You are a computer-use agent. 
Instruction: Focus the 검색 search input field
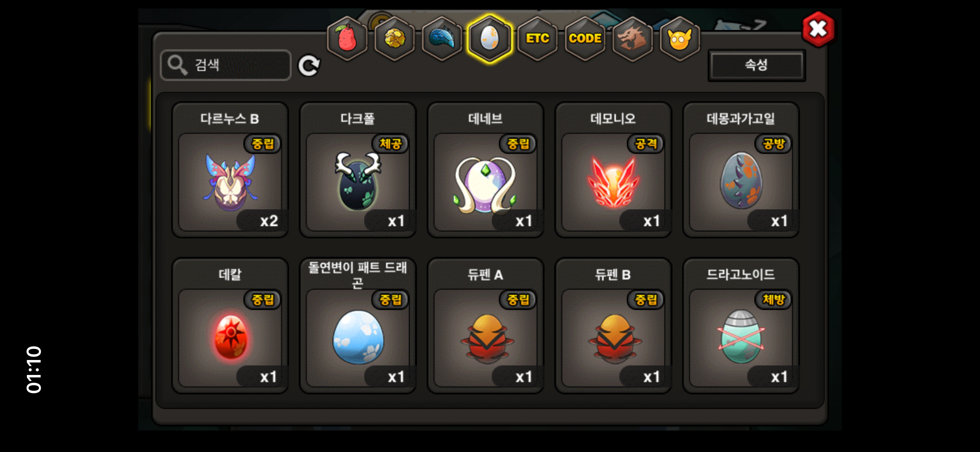(226, 65)
